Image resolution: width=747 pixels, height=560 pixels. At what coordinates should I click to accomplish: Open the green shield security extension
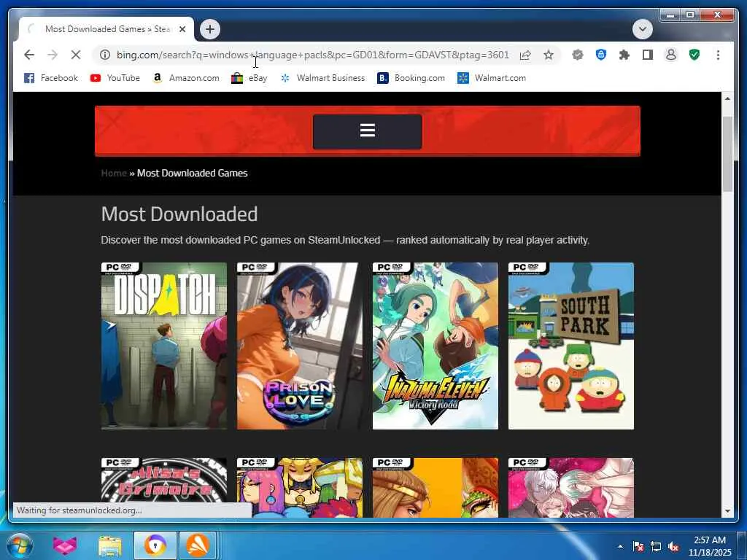pyautogui.click(x=694, y=55)
